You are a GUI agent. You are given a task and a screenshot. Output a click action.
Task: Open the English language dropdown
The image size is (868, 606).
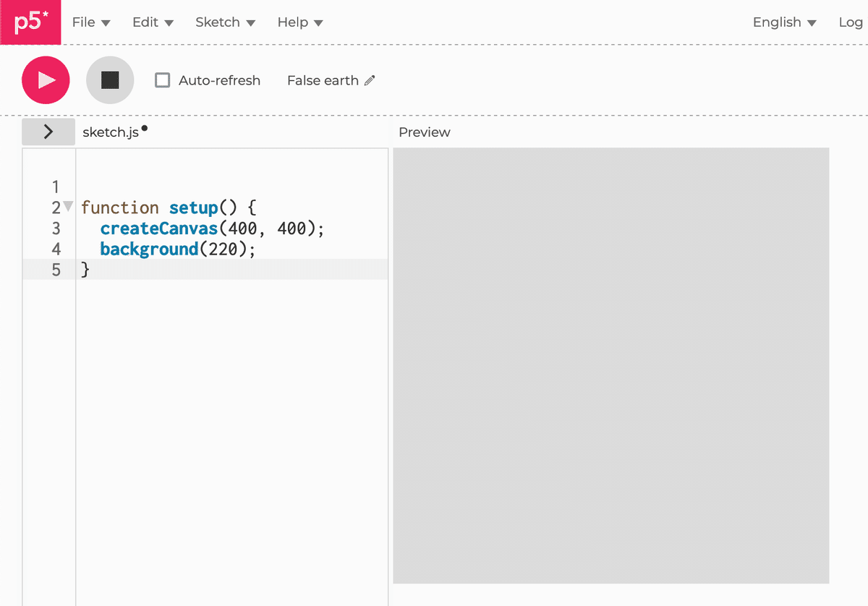(784, 22)
